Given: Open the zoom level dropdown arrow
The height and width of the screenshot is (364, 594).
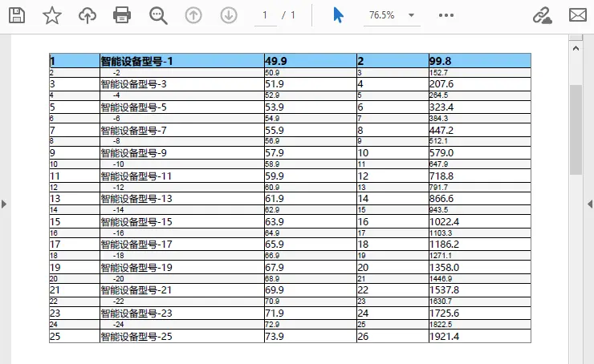Looking at the screenshot, I should [x=412, y=15].
